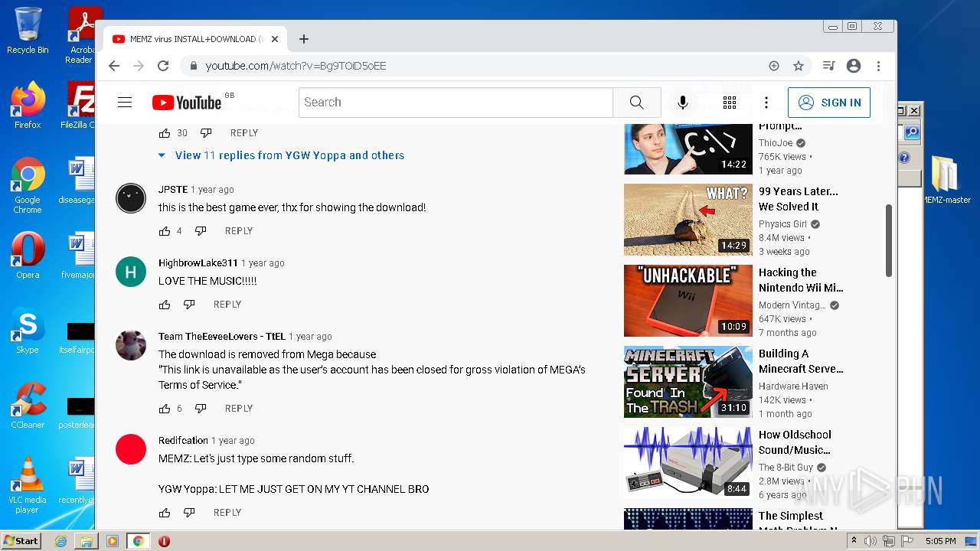The width and height of the screenshot is (980, 551).
Task: Reply to Team TheEeveeLovers comment
Action: coord(239,409)
